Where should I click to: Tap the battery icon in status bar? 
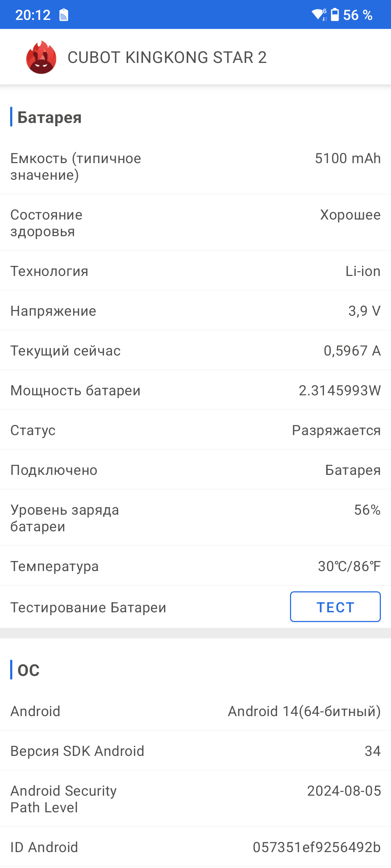(x=335, y=15)
